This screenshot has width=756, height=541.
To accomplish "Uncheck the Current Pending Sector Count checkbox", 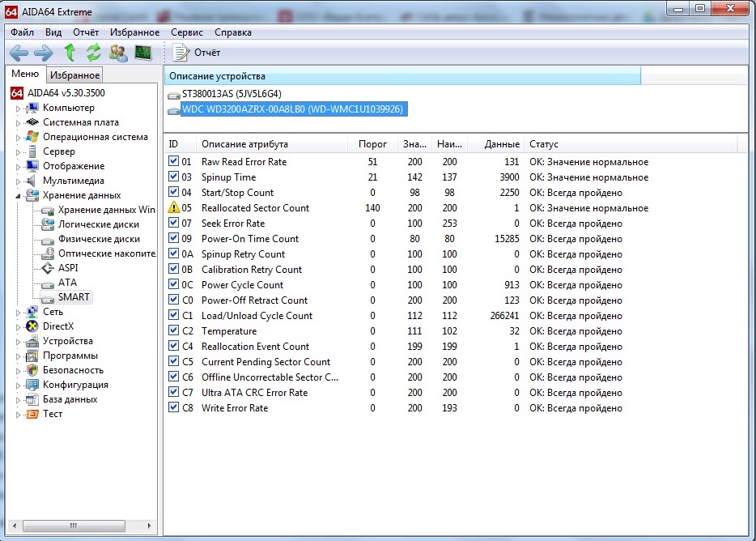I will click(x=173, y=361).
